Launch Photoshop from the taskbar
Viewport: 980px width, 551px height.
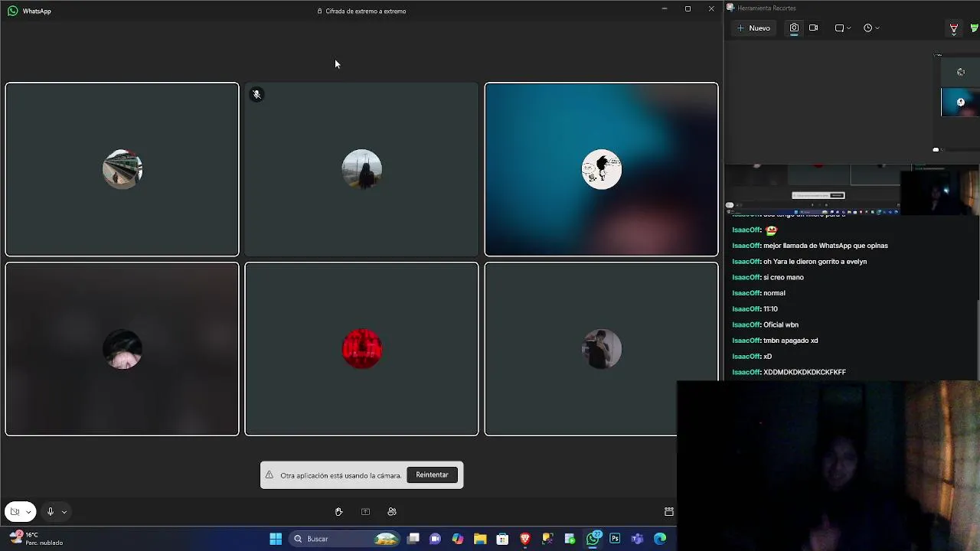[x=615, y=539]
